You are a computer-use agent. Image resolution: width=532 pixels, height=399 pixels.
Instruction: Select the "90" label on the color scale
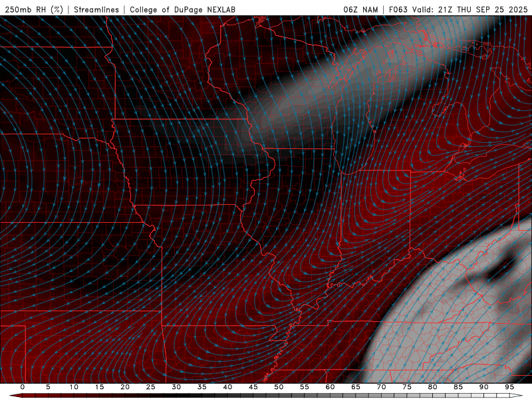click(483, 387)
